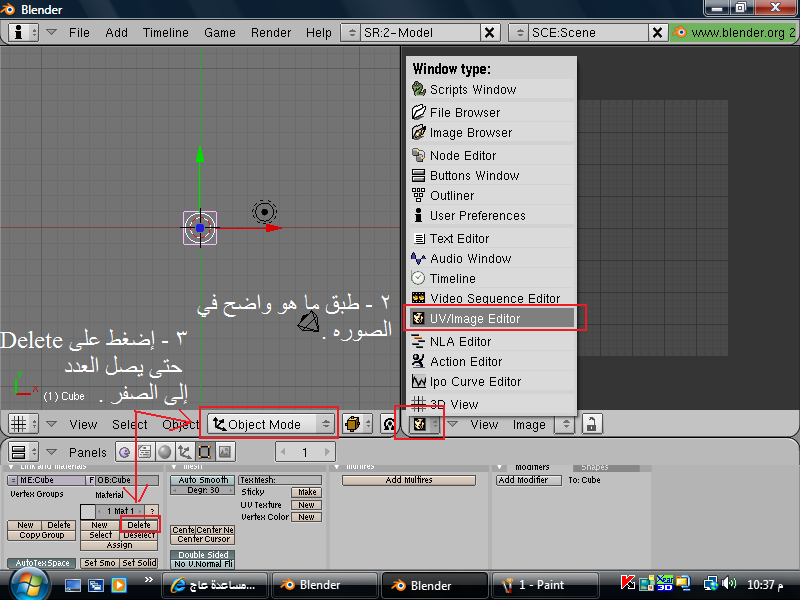Click the info window type 'i' selector
This screenshot has height=600, width=800.
click(x=23, y=33)
